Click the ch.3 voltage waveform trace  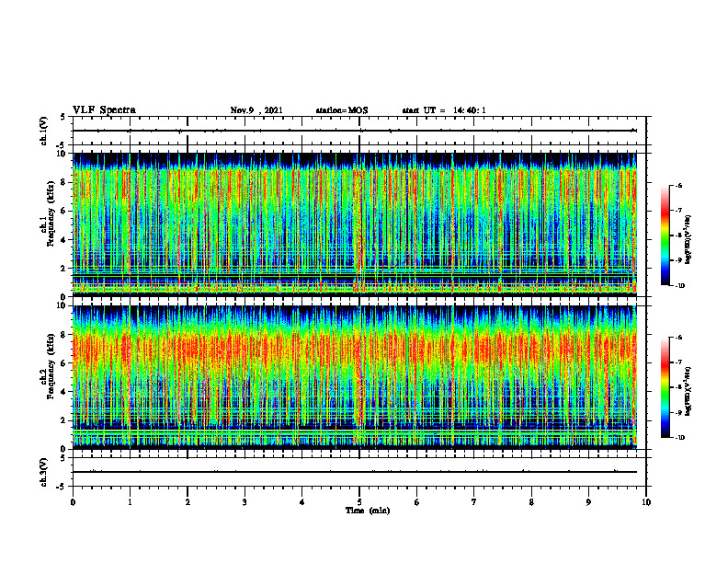point(355,472)
